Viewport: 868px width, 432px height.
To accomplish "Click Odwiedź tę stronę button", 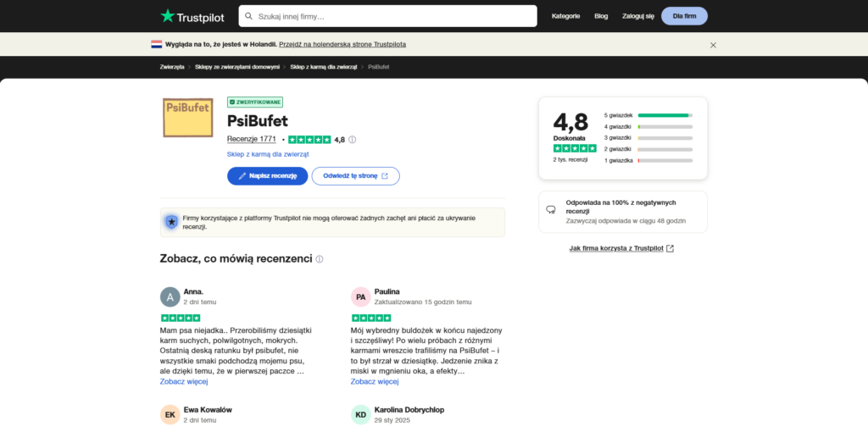I will pyautogui.click(x=355, y=176).
